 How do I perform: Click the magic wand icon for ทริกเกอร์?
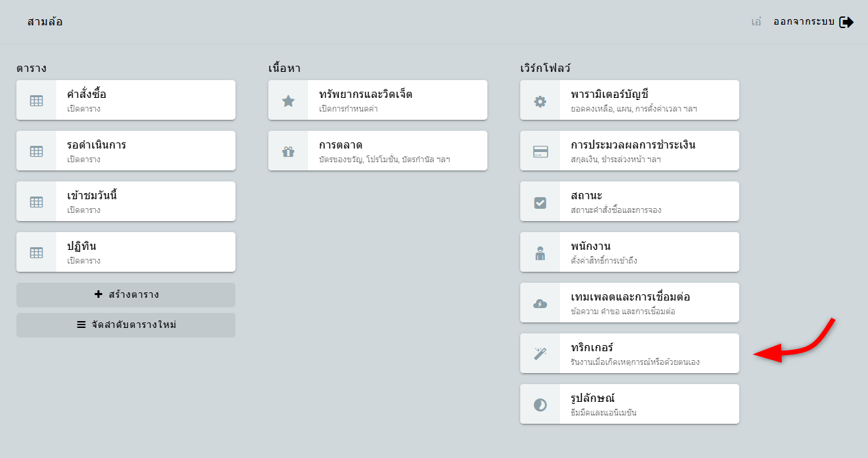coord(540,354)
